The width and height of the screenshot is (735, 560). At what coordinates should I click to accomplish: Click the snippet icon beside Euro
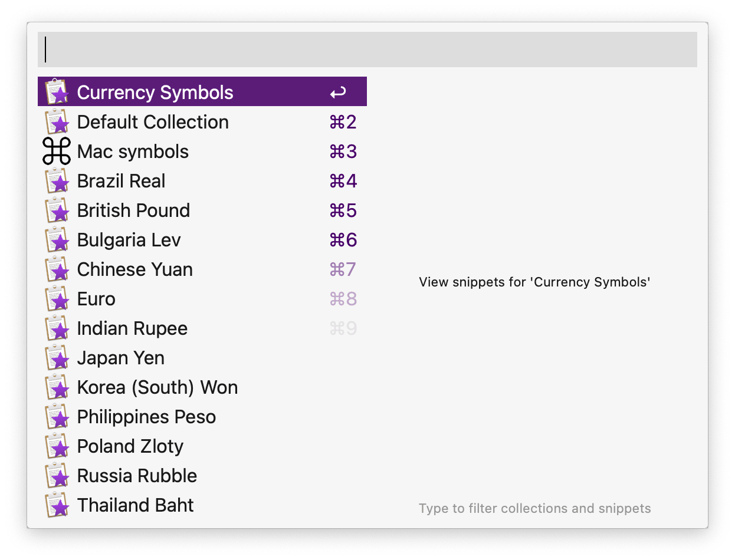(57, 298)
